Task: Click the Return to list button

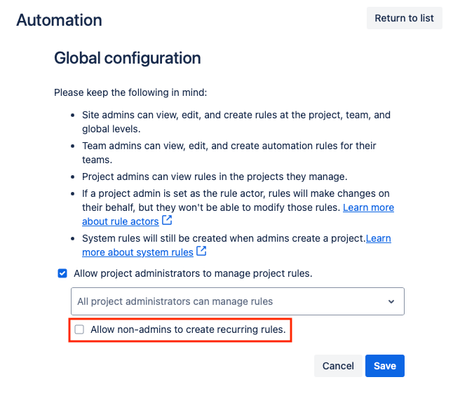Action: (404, 18)
